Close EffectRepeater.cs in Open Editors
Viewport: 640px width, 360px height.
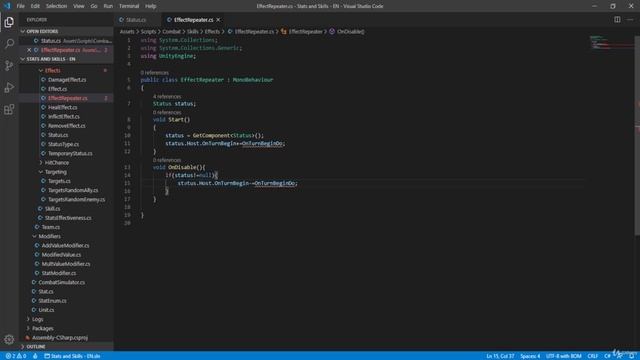pos(29,50)
